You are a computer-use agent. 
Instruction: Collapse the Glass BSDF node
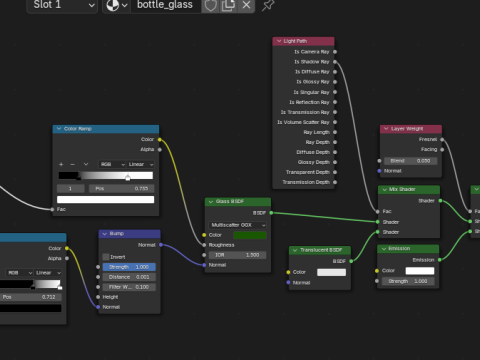[211, 201]
